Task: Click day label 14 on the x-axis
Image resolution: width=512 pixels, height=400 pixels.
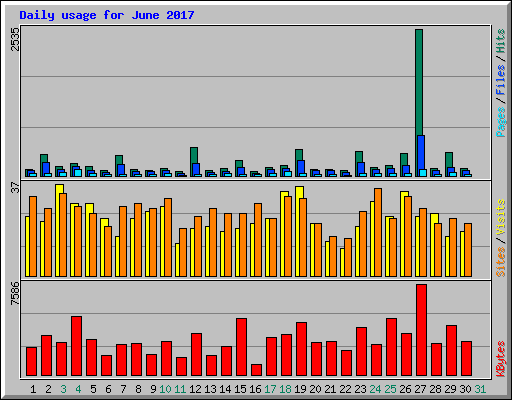Action: tap(225, 389)
